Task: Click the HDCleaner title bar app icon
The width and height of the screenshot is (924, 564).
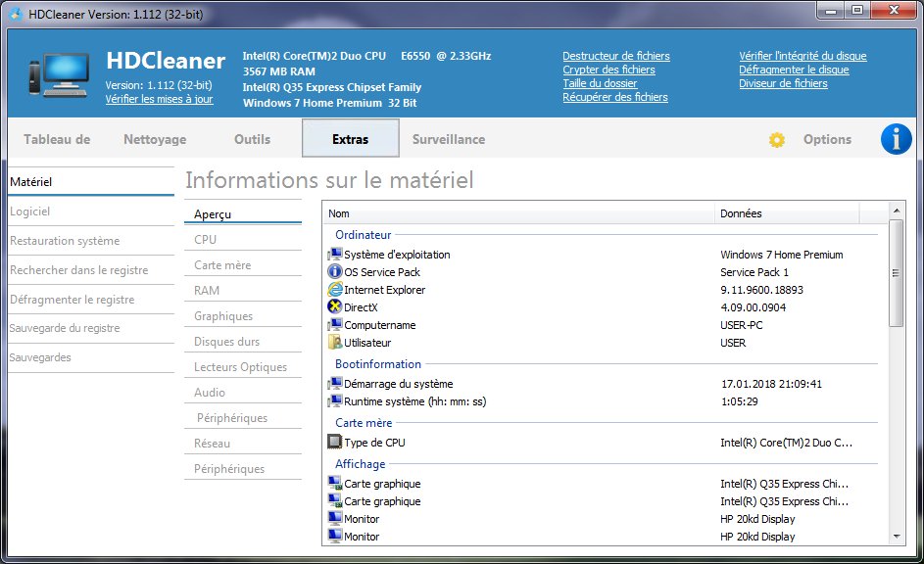Action: (x=17, y=14)
